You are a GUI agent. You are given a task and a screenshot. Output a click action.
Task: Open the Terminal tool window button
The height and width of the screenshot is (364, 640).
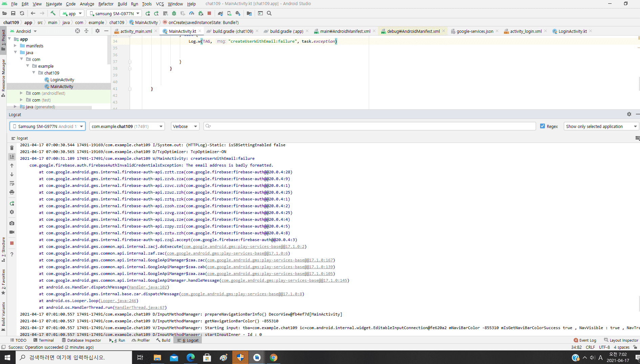point(44,340)
